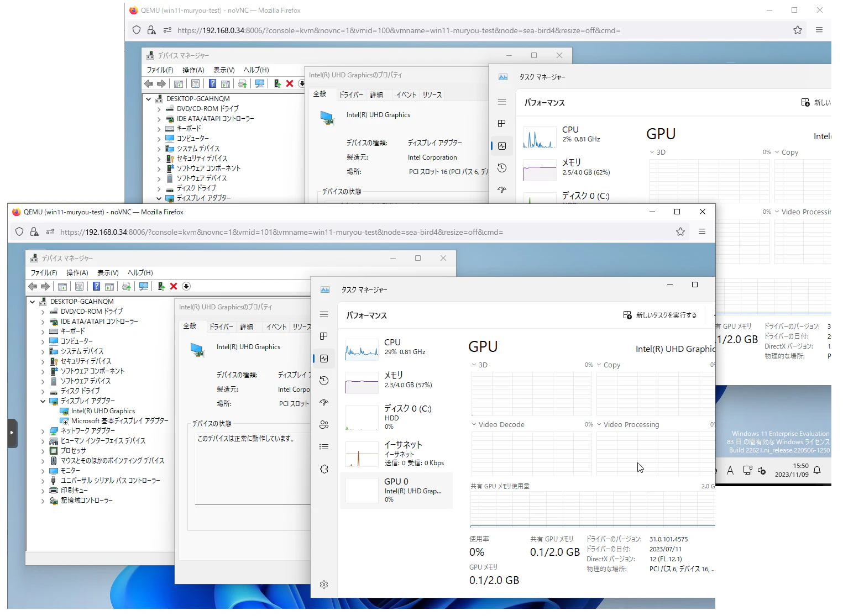843x616 pixels.
Task: Click notification bell in back window's taskbar
Action: 817,470
